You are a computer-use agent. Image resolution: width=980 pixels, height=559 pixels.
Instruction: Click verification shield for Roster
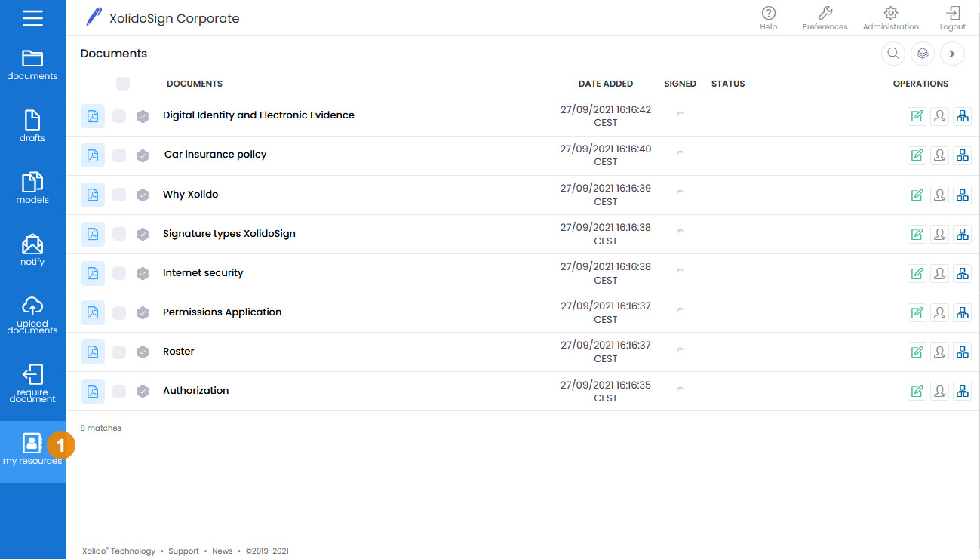coord(143,352)
